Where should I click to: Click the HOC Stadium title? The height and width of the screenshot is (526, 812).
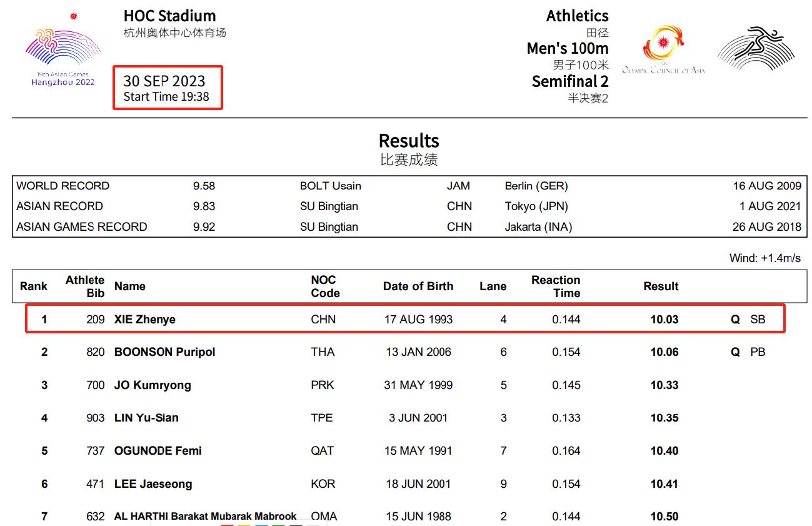coord(169,16)
